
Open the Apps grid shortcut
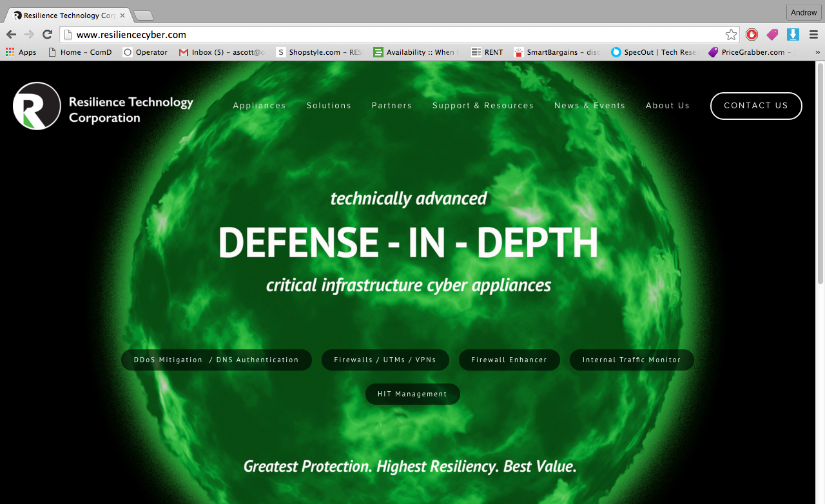21,52
